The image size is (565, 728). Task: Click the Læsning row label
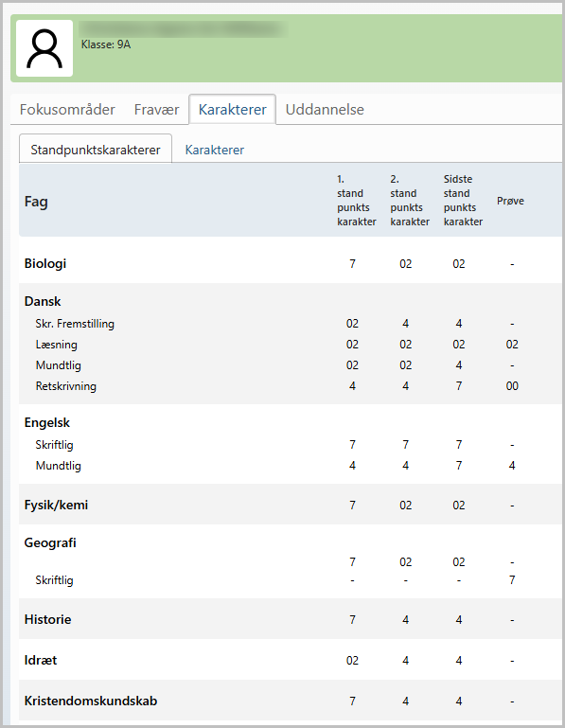pos(56,345)
